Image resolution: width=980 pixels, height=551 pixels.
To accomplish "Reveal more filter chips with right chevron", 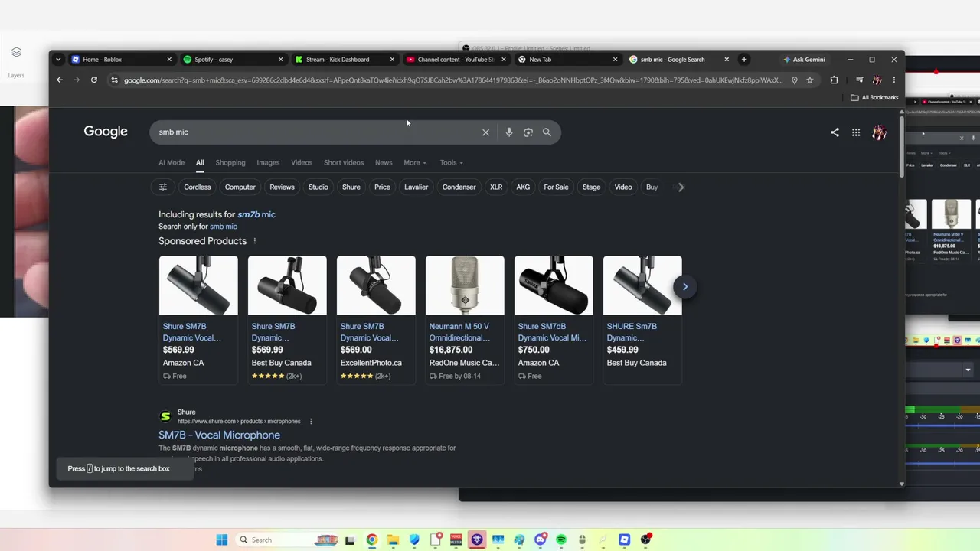I will 681,187.
